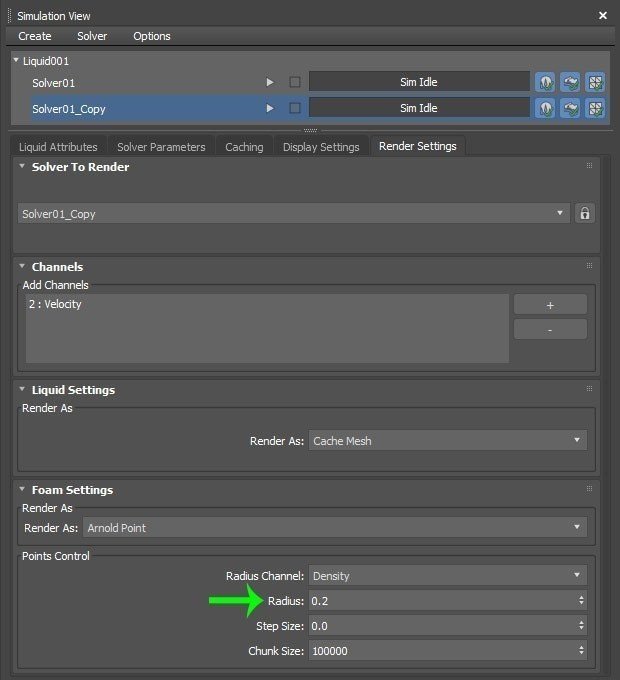Click the Sim Idle status bar of Solver01_Copy
The width and height of the screenshot is (620, 680).
coord(419,108)
